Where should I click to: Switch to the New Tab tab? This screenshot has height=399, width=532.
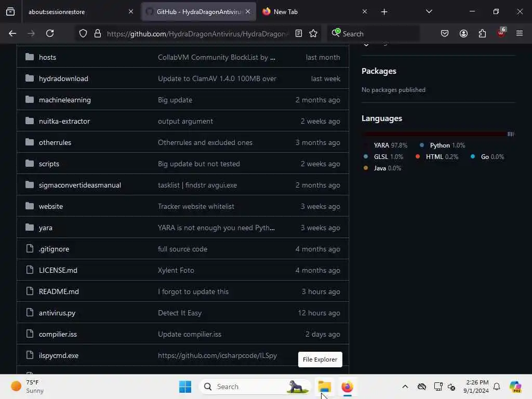pyautogui.click(x=314, y=12)
